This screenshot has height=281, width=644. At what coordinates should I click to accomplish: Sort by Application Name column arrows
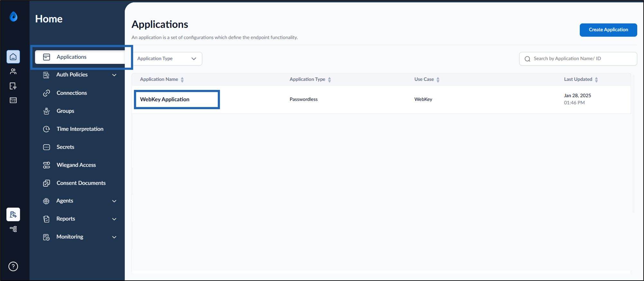pos(182,80)
